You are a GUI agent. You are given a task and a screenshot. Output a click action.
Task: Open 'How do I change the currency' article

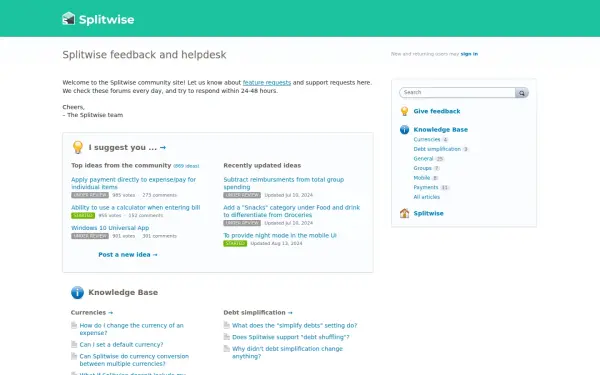pyautogui.click(x=131, y=329)
